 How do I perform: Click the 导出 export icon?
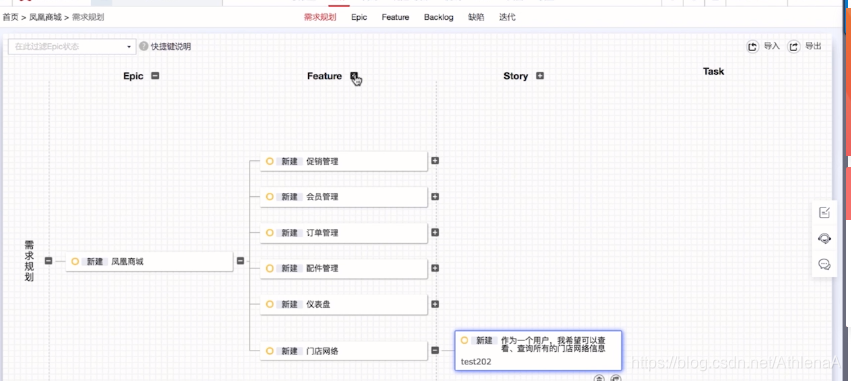[x=793, y=47]
